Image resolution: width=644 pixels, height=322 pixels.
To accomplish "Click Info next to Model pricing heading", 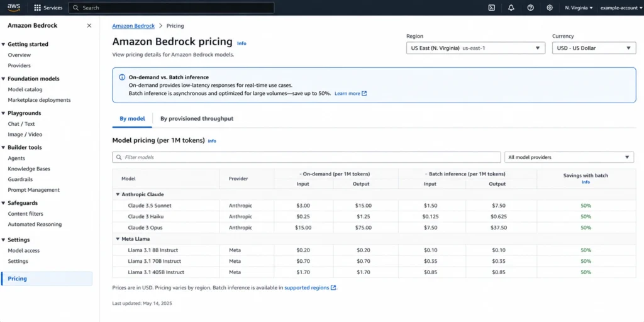I will pyautogui.click(x=212, y=141).
